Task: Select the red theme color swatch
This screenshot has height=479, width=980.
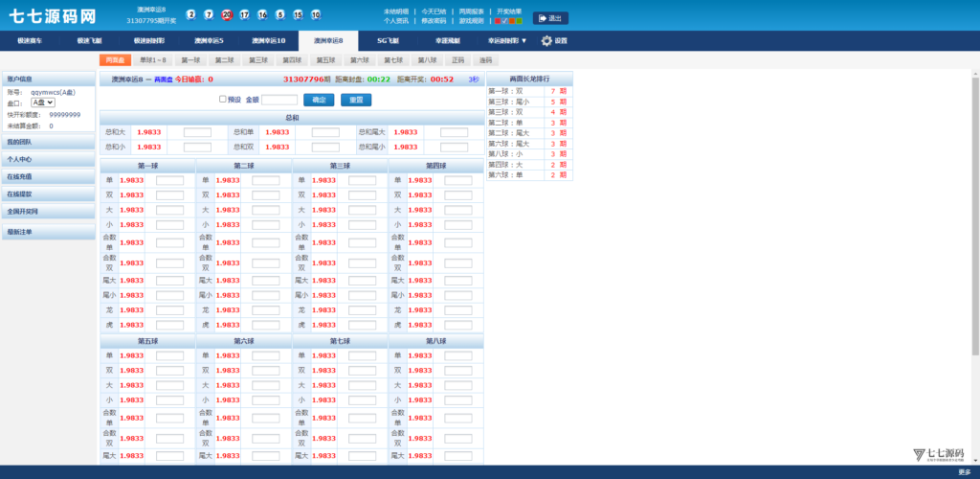Action: (x=500, y=20)
